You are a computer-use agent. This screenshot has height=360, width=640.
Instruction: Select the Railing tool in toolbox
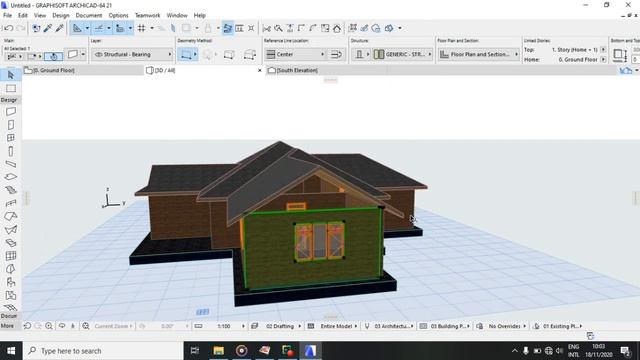click(11, 203)
